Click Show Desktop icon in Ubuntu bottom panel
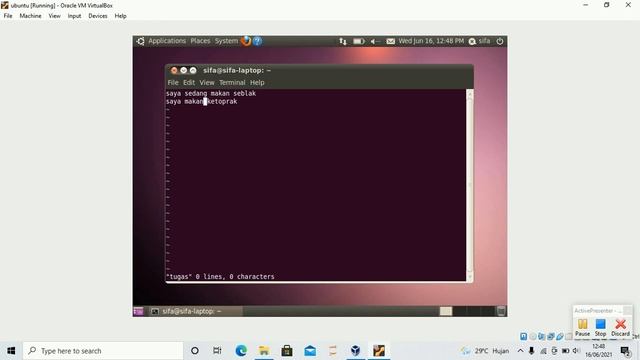This screenshot has height=360, width=640. [x=138, y=311]
